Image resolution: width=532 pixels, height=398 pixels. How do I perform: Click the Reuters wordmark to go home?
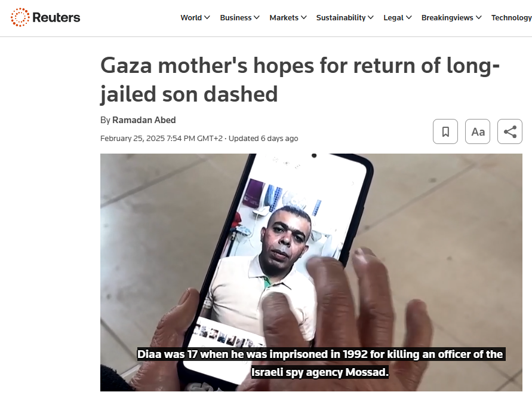click(x=56, y=17)
